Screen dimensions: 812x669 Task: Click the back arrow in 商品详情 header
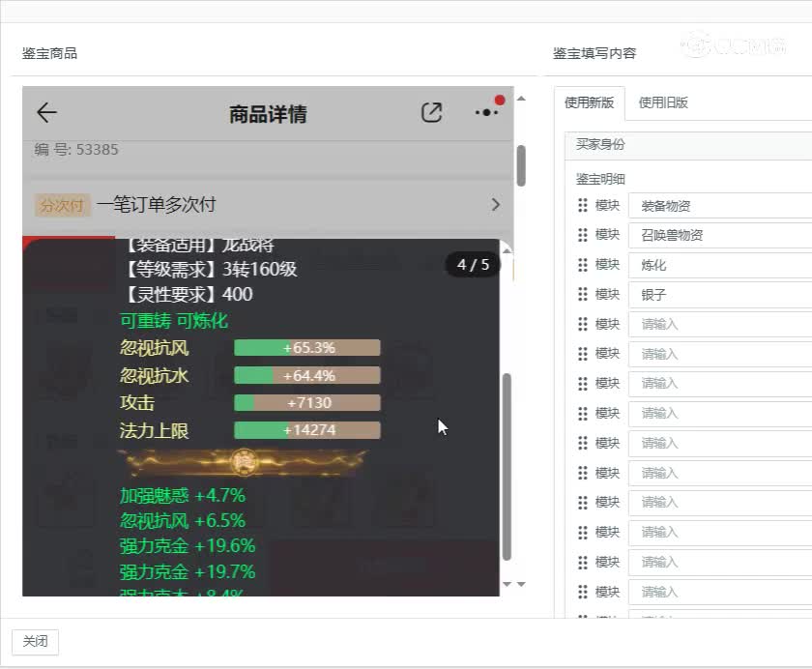coord(45,113)
